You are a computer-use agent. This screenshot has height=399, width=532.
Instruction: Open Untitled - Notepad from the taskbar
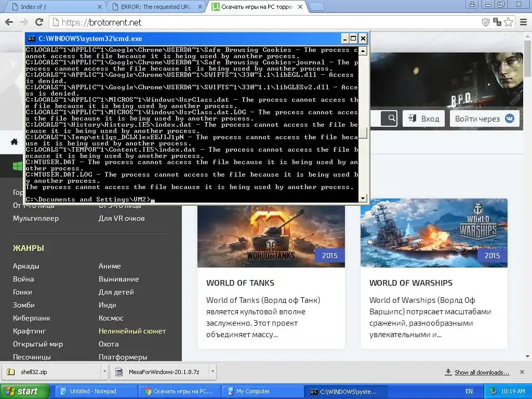[96, 391]
